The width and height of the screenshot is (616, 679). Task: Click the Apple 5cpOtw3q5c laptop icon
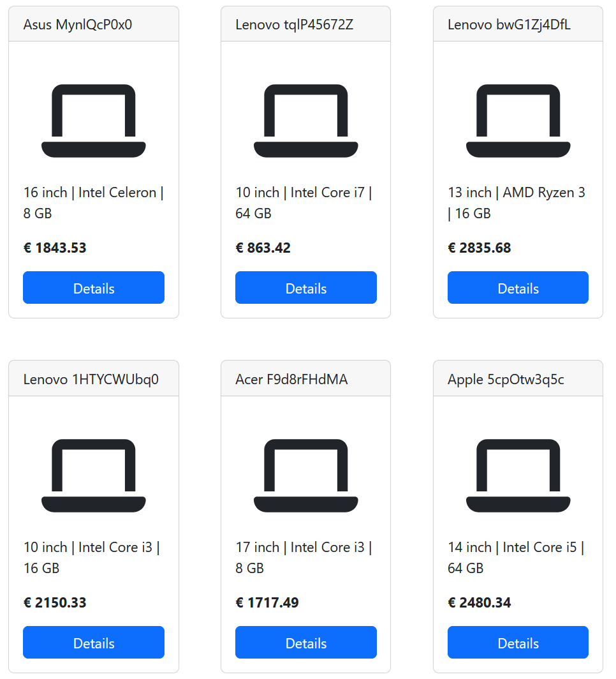point(518,475)
